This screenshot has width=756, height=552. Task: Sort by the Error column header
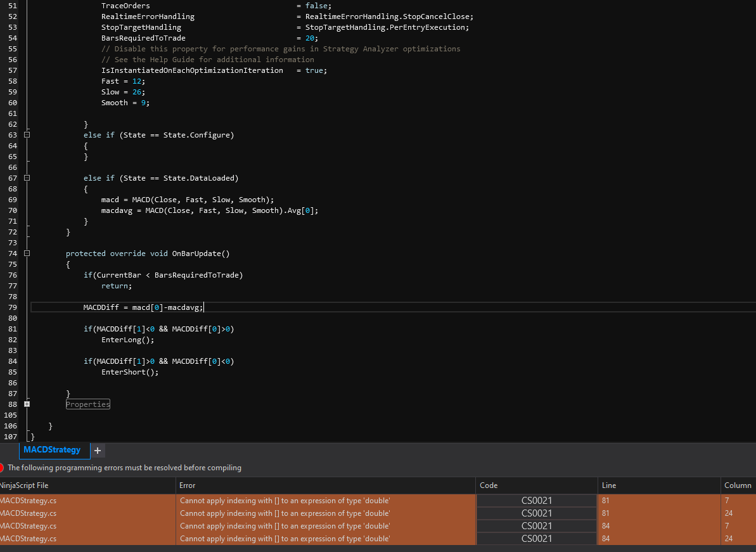188,485
